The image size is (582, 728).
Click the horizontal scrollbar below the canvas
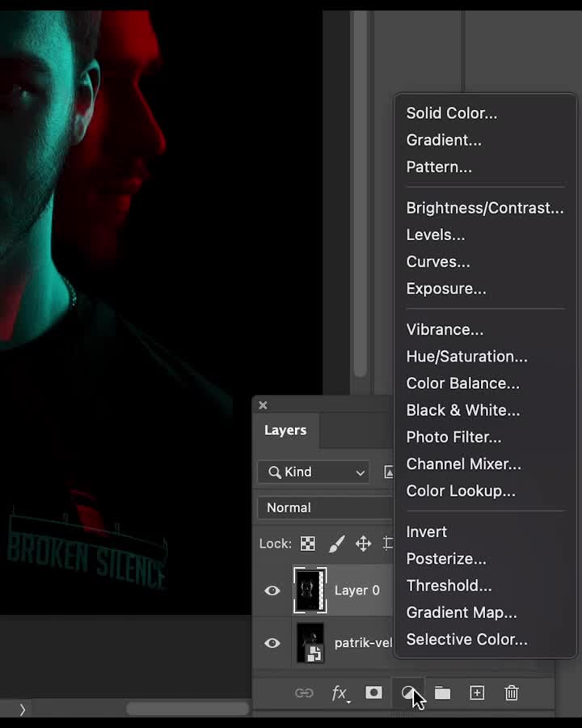(x=188, y=709)
